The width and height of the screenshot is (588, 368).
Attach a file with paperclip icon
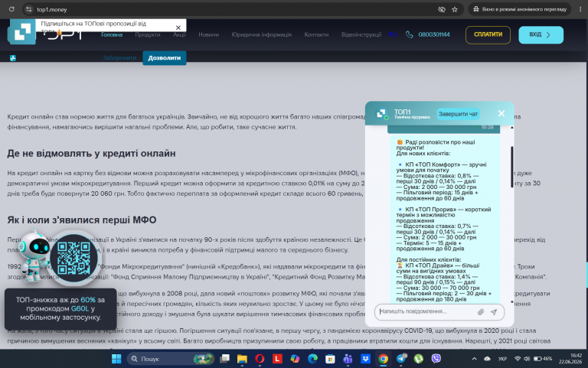click(481, 312)
